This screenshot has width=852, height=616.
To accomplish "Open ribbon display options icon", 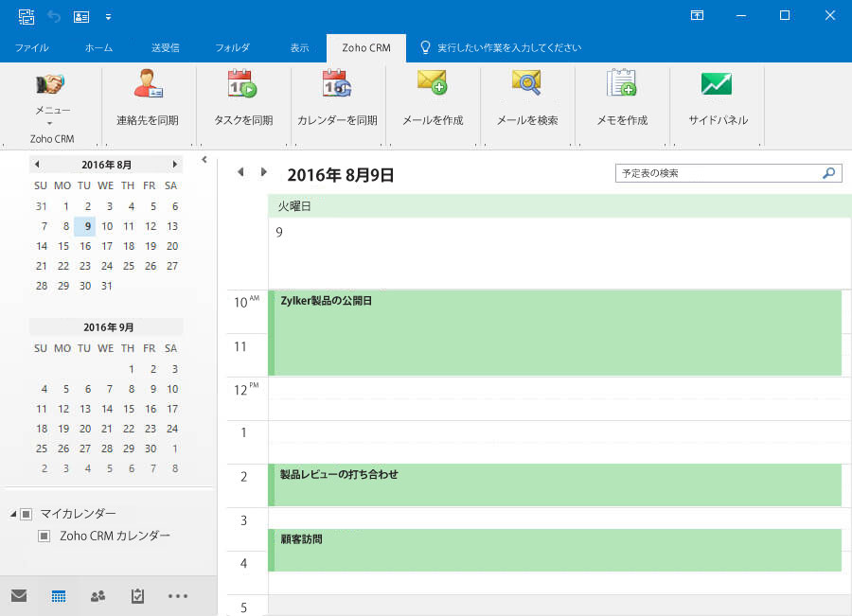I will (697, 15).
